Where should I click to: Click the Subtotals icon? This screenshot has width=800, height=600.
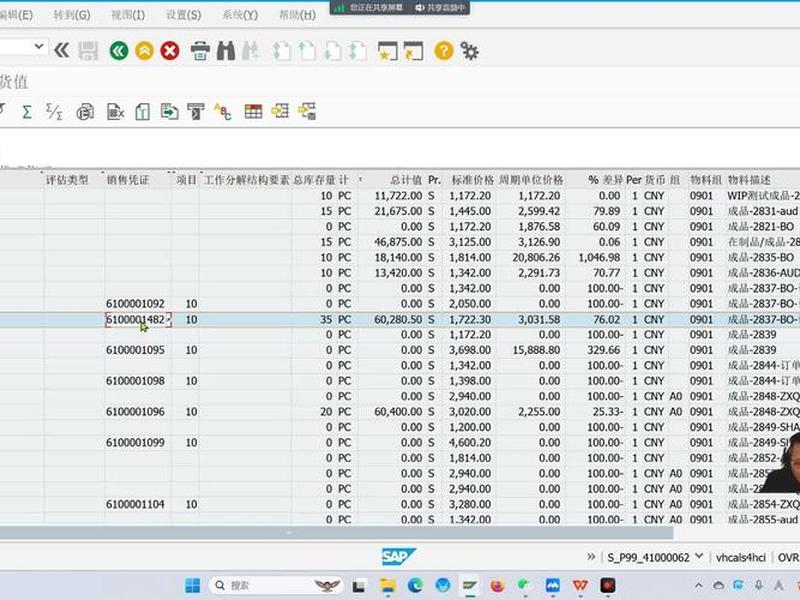54,111
